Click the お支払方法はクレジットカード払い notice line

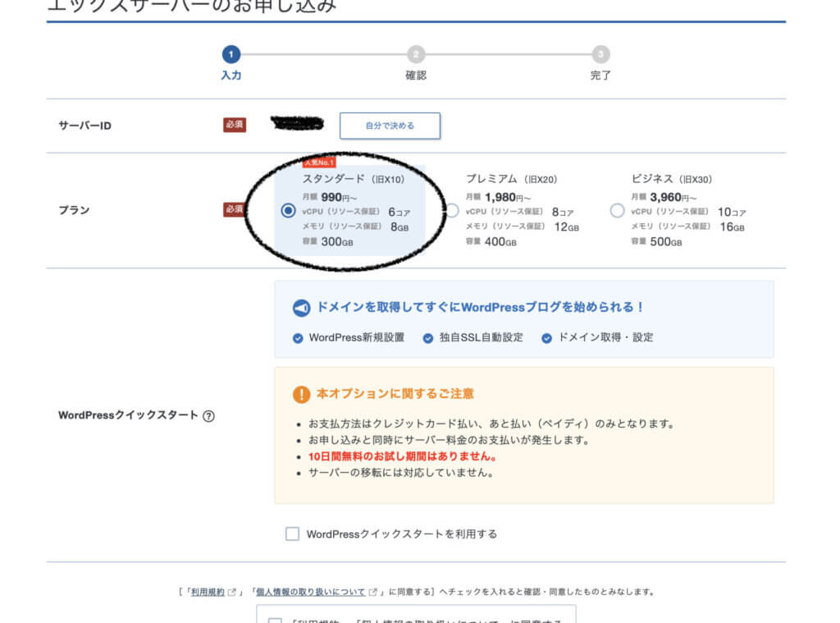tap(491, 424)
